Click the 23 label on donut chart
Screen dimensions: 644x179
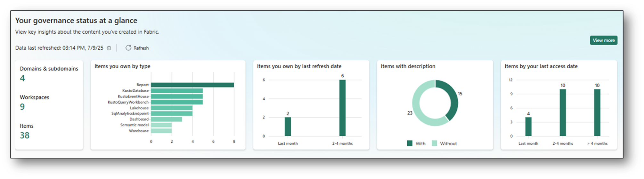coord(410,113)
